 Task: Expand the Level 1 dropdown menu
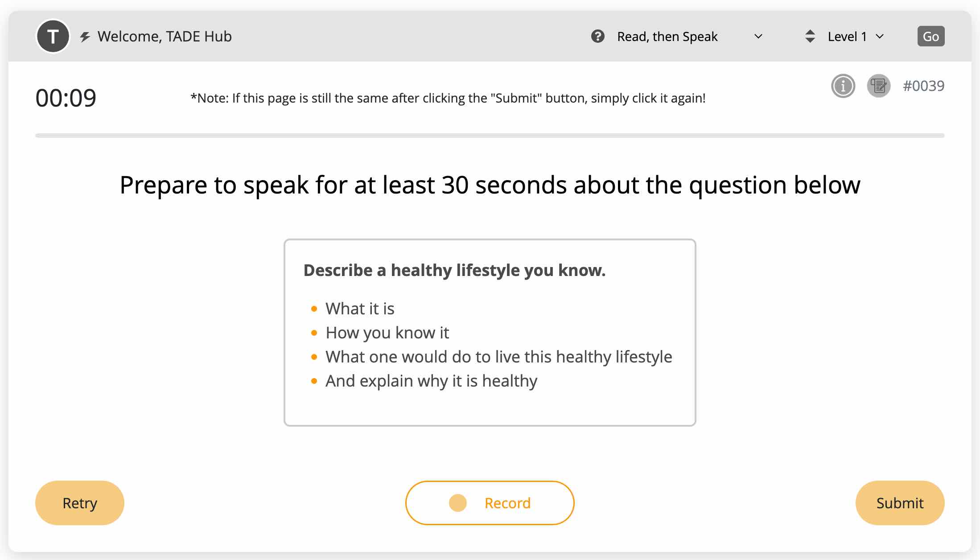854,36
